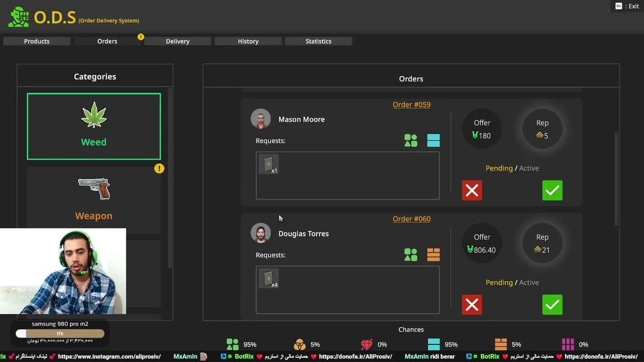Screen dimensions: 644x362
Task: Go to the History tab
Action: [248, 41]
